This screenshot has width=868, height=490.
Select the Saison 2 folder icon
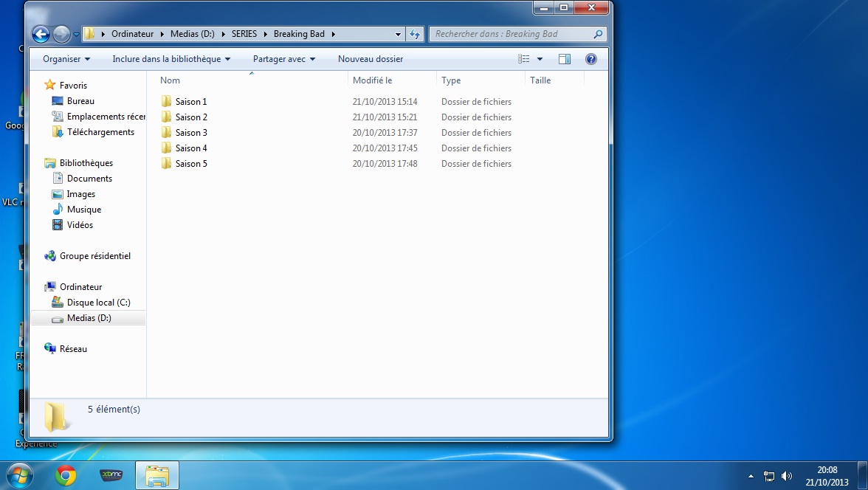(x=166, y=117)
